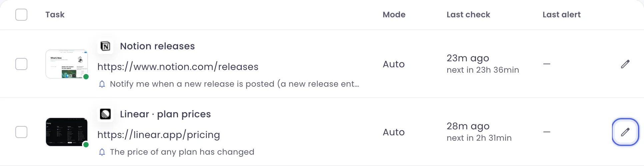The image size is (644, 166).
Task: Open the notion.com/releases URL link
Action: tap(178, 67)
